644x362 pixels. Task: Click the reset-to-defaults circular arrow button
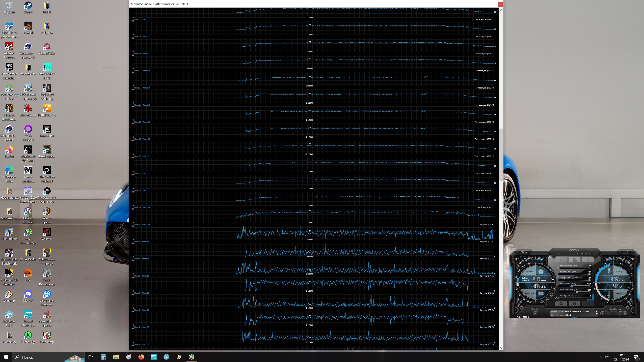[575, 304]
